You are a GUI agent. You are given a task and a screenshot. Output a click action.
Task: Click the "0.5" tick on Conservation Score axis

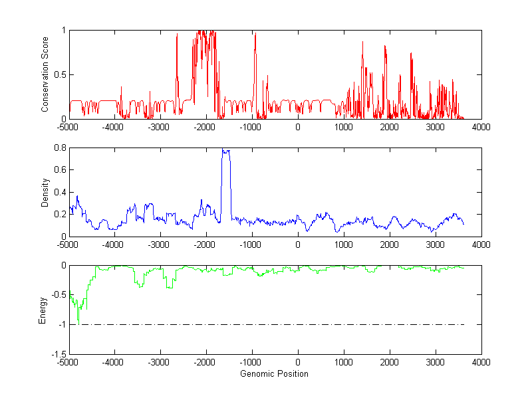pyautogui.click(x=60, y=74)
